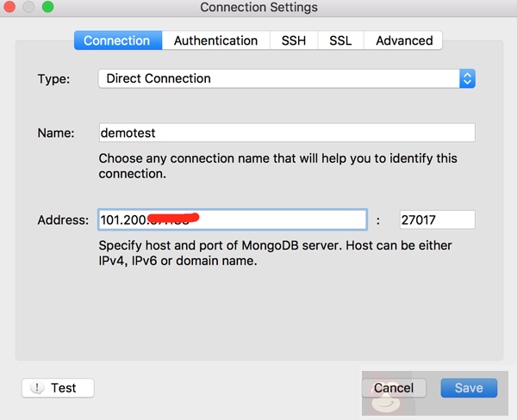Screen dimensions: 517x420
Task: Open the Direct Connection type dropdown
Action: [x=277, y=78]
